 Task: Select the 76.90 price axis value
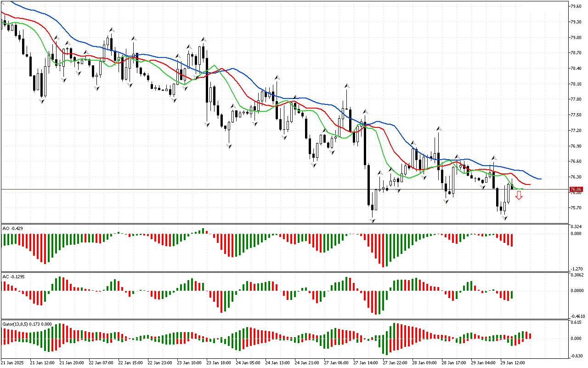[x=576, y=146]
